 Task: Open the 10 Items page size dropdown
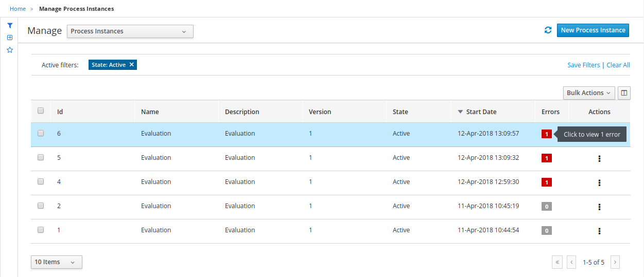(x=56, y=262)
